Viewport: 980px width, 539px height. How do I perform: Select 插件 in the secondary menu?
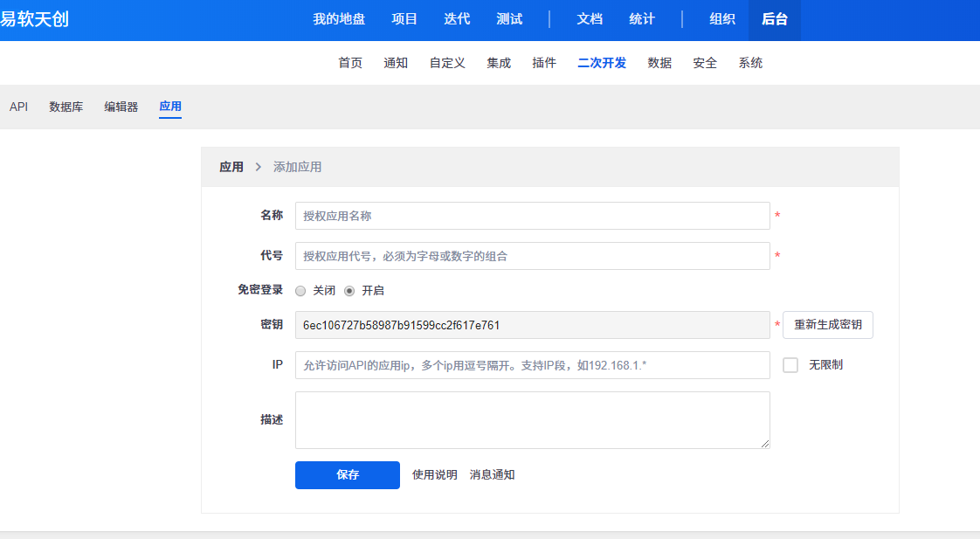coord(544,63)
